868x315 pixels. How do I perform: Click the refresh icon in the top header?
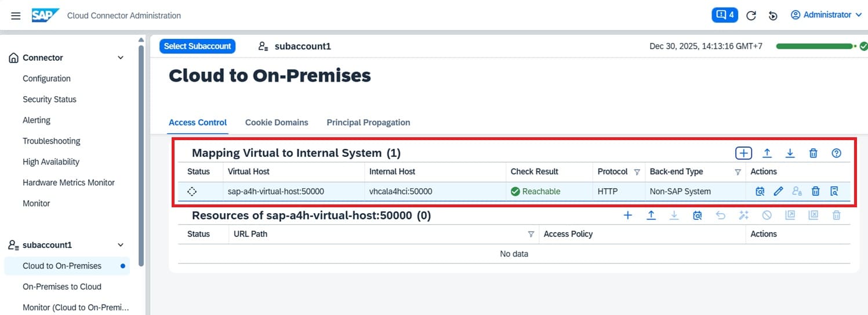[x=751, y=16]
